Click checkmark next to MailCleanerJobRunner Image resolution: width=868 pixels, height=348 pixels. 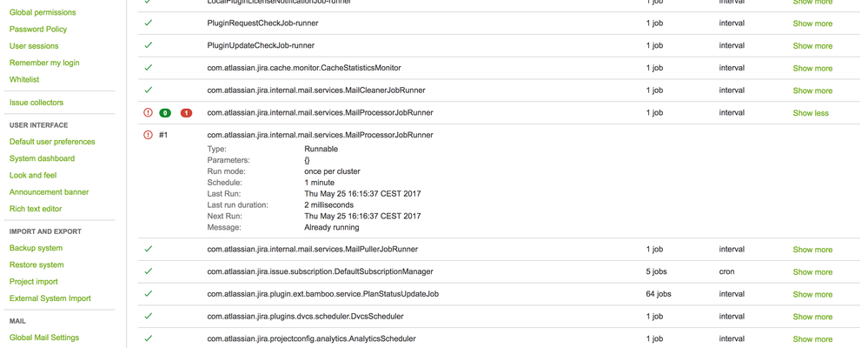pyautogui.click(x=148, y=90)
